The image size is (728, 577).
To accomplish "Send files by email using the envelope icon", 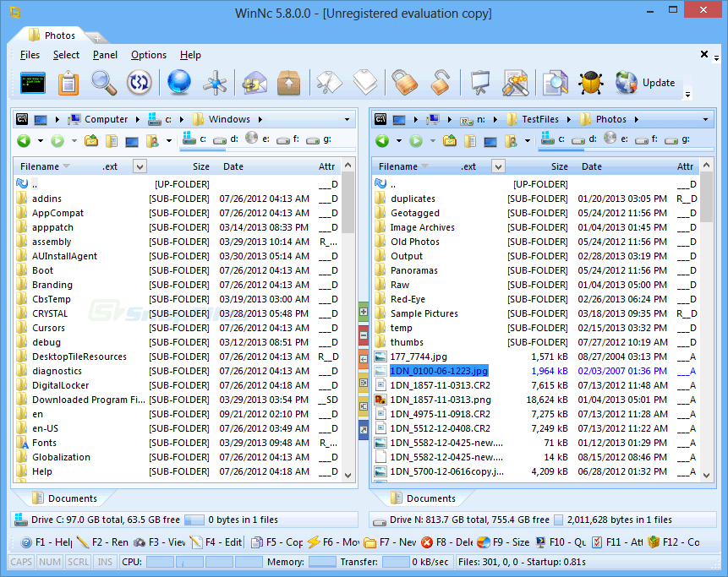I will [x=255, y=83].
